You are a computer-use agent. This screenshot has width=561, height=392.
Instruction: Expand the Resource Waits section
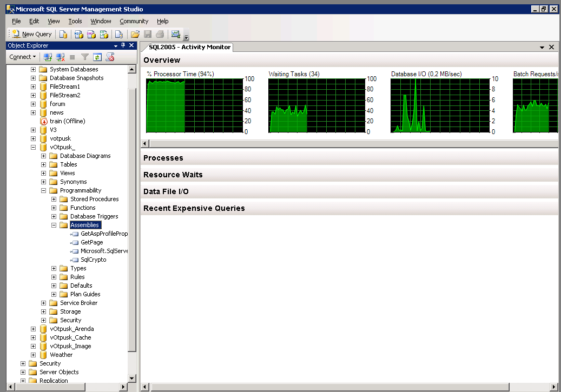click(x=349, y=175)
